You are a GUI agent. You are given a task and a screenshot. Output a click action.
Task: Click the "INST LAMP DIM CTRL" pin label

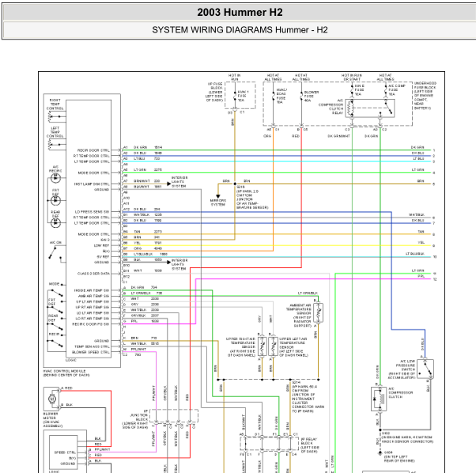[92, 184]
